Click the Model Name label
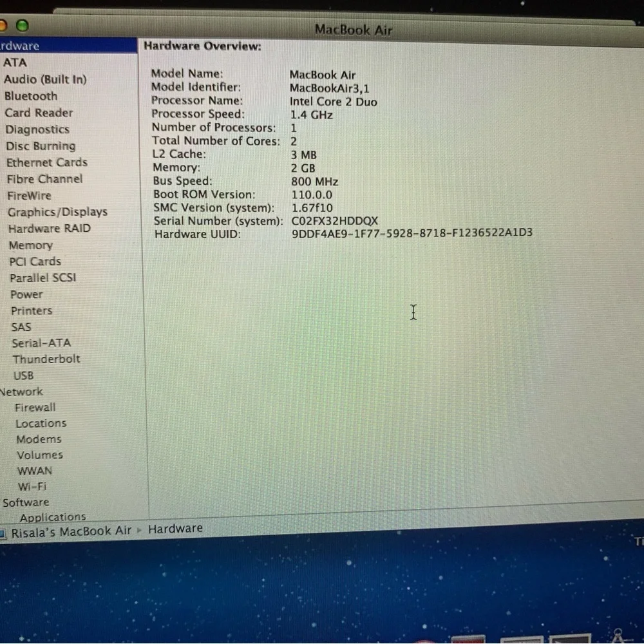 [187, 73]
